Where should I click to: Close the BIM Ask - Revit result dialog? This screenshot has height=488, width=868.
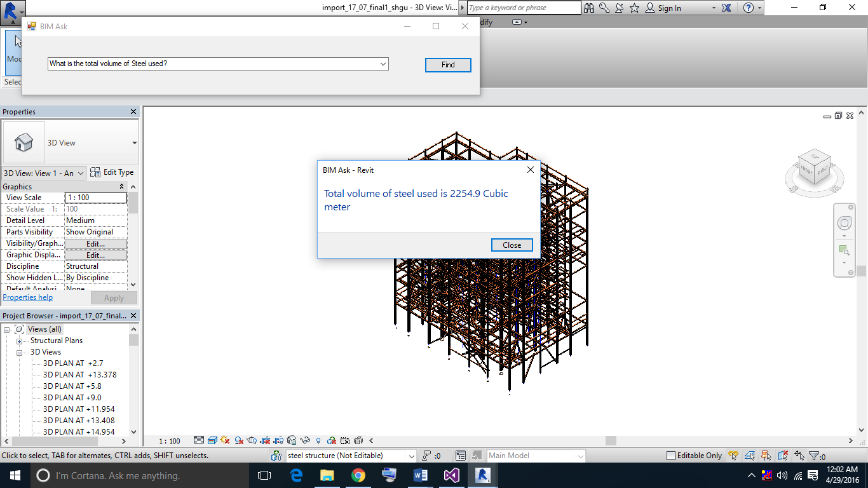click(512, 245)
